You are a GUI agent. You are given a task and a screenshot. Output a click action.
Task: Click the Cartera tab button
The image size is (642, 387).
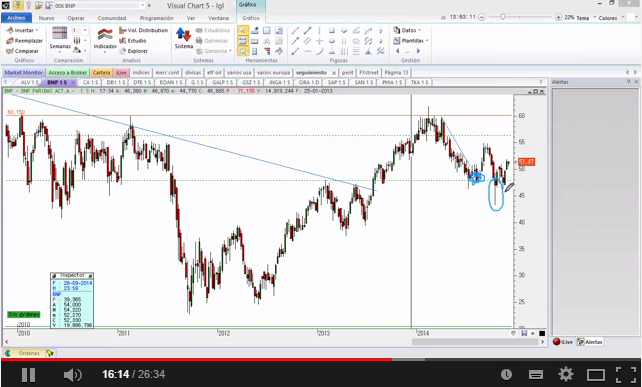[101, 72]
